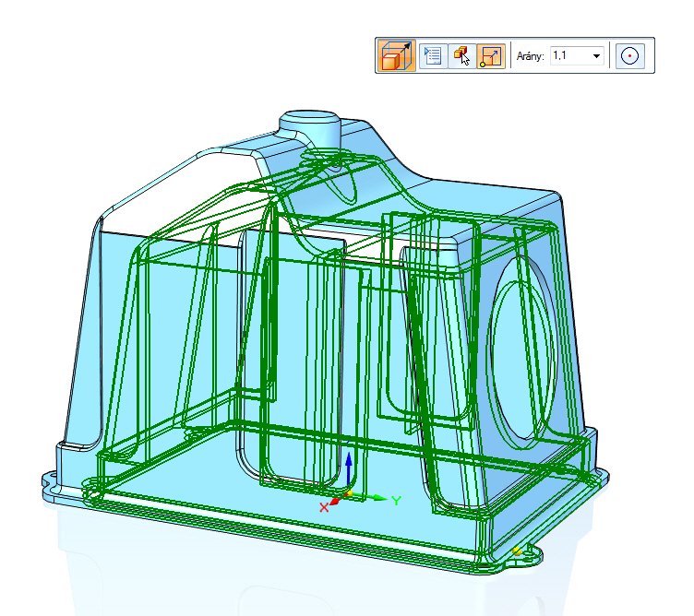Pick the yellow keypoint on the flange tab
This screenshot has width=694, height=616.
[517, 551]
